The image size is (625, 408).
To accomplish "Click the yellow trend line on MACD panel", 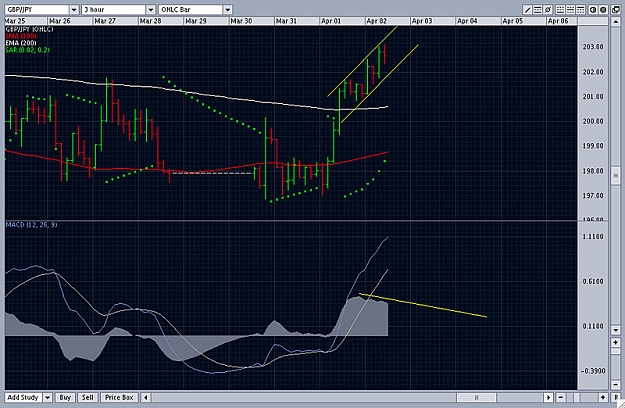I will 423,306.
